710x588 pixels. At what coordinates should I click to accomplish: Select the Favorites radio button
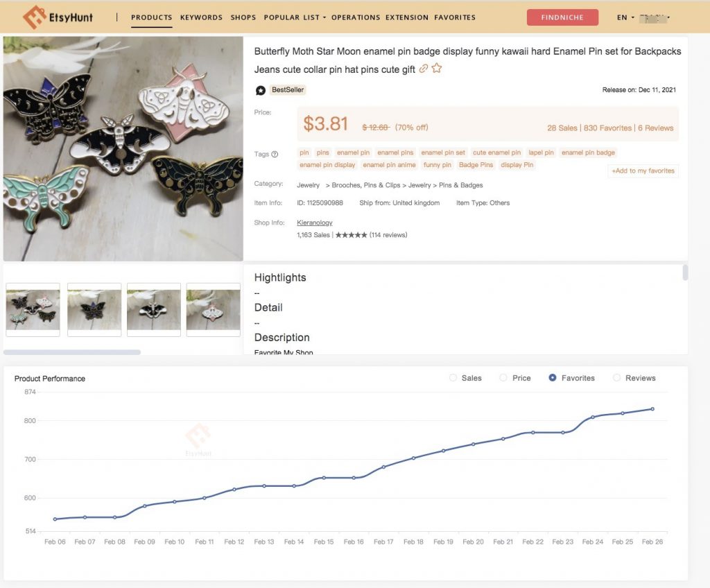tap(553, 377)
